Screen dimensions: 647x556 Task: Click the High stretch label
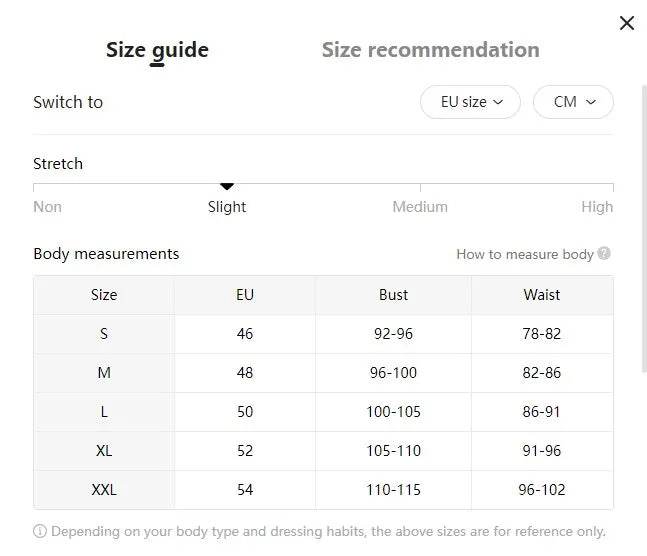[x=597, y=207]
